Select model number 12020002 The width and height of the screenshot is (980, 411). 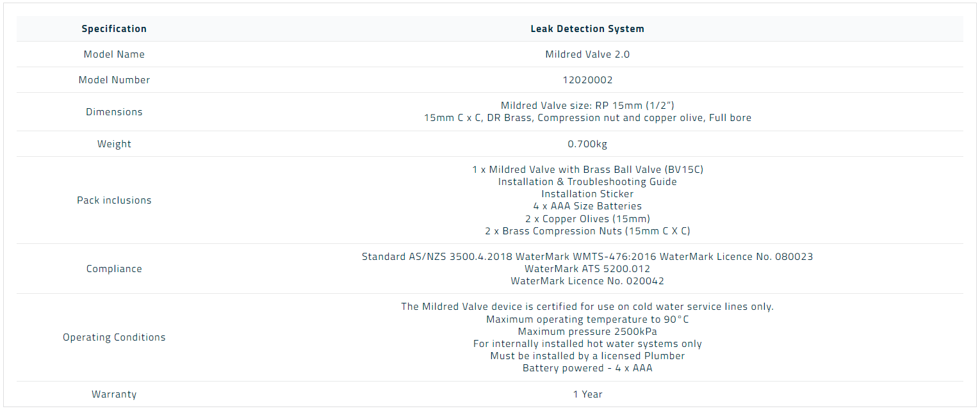(587, 80)
